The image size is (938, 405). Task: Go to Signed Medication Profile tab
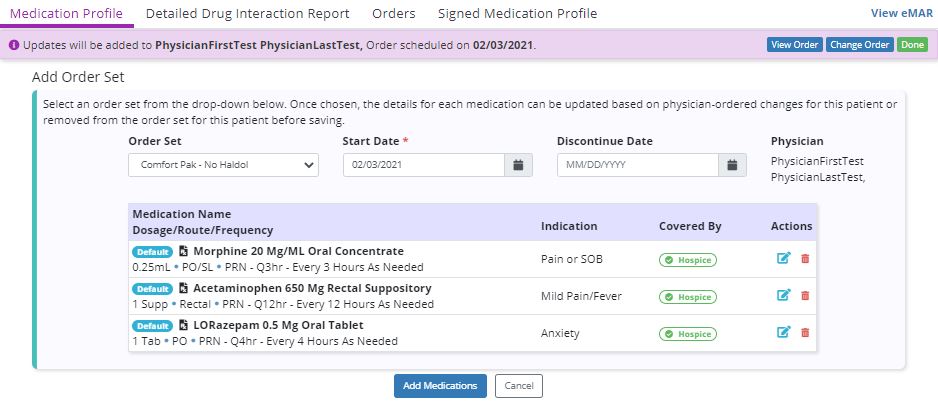pos(517,14)
